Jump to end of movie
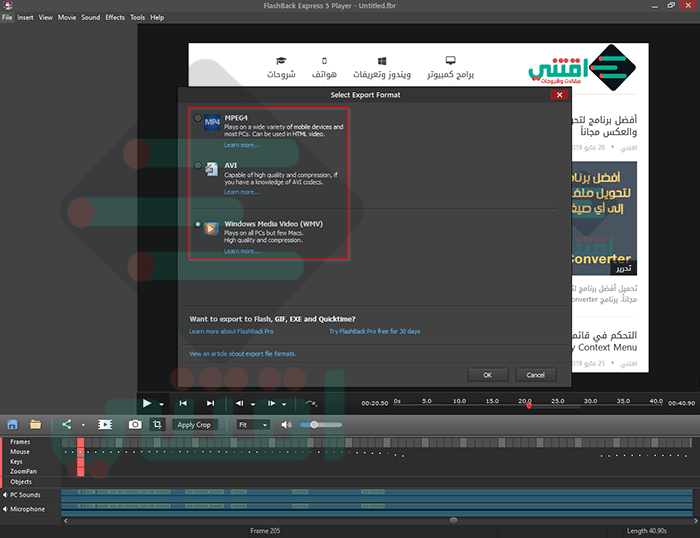Image resolution: width=700 pixels, height=538 pixels. (210, 403)
